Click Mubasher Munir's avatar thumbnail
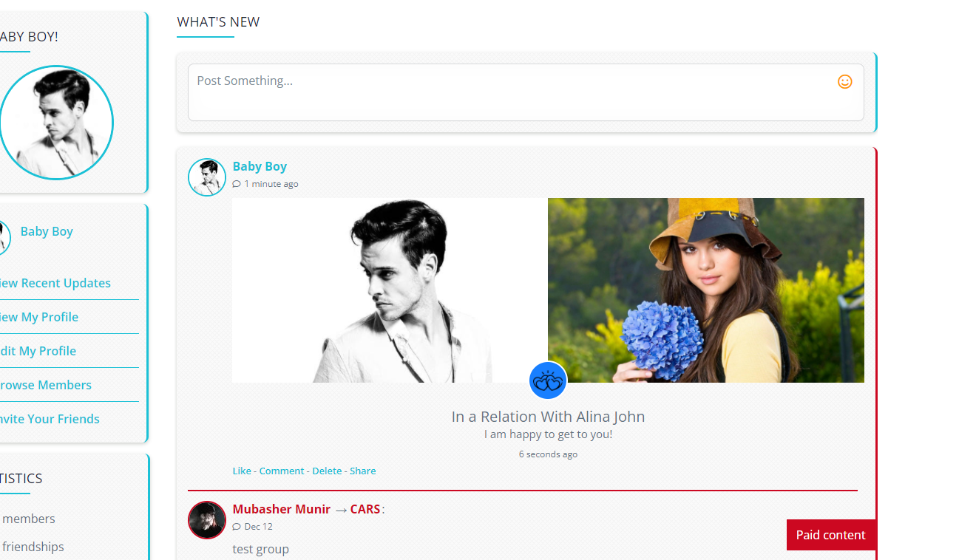Screen dimensions: 976x560 pos(207,520)
